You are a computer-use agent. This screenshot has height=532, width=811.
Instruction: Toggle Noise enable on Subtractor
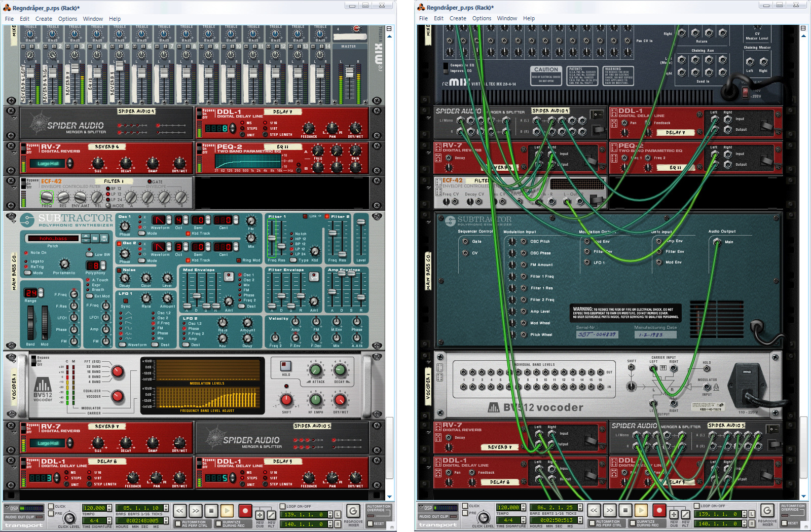[x=120, y=270]
